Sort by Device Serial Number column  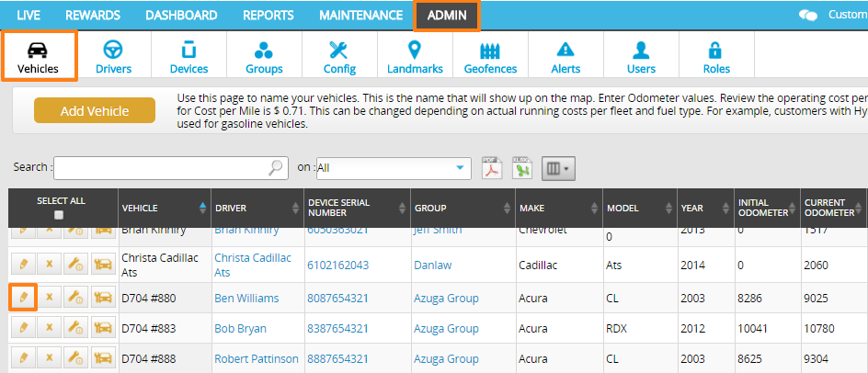point(357,208)
